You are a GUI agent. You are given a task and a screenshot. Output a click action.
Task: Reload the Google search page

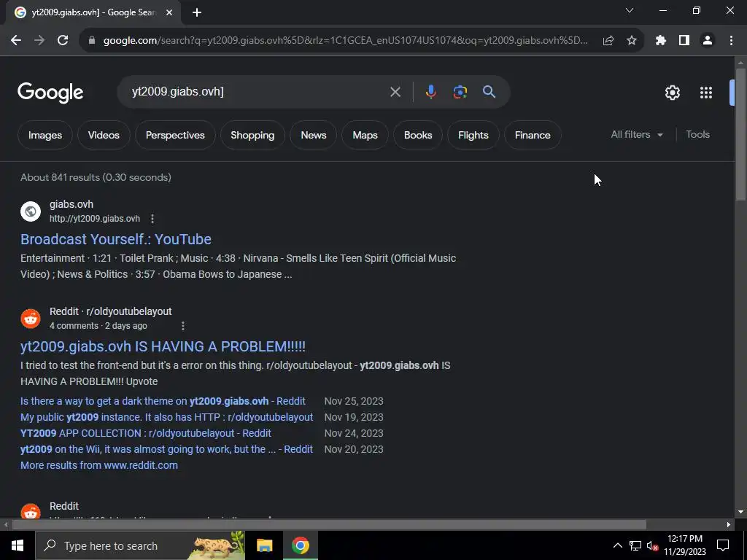pos(63,41)
